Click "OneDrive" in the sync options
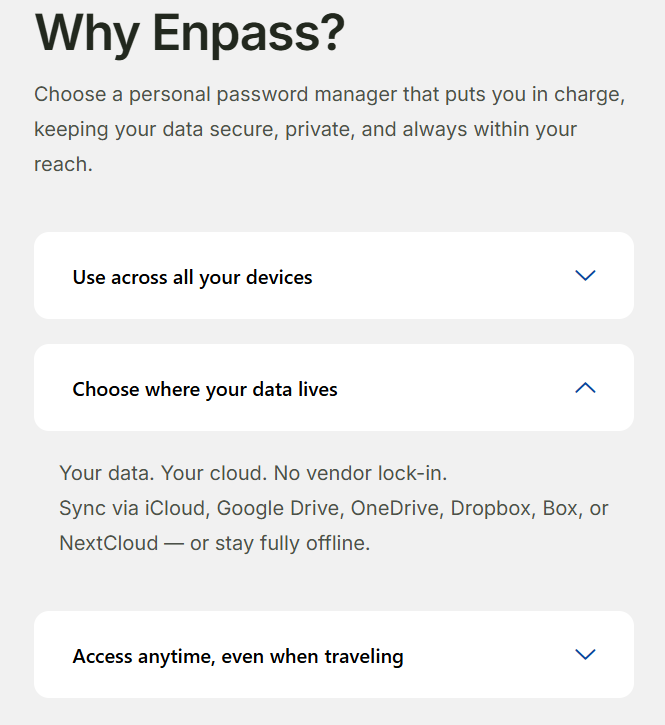The height and width of the screenshot is (725, 665). tap(395, 508)
